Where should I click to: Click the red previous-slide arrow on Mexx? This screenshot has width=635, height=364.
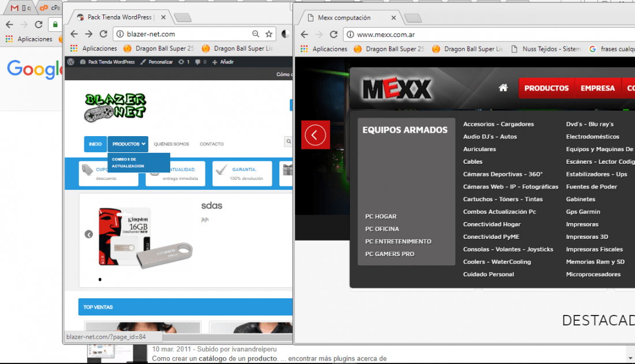(315, 135)
